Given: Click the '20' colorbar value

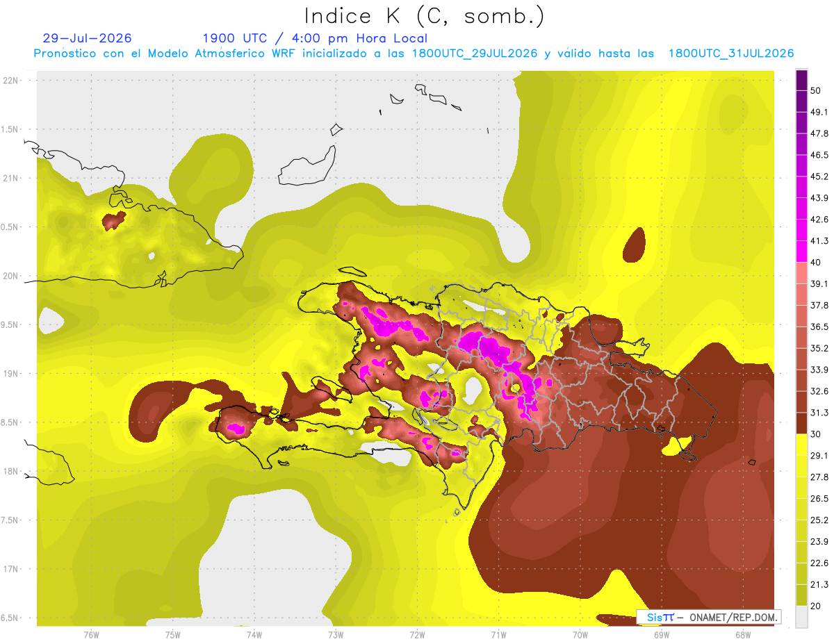Looking at the screenshot, I should 816,606.
